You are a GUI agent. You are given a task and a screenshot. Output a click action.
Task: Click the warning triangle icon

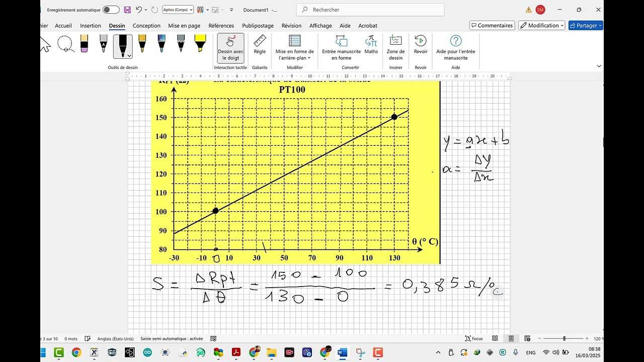[x=528, y=10]
